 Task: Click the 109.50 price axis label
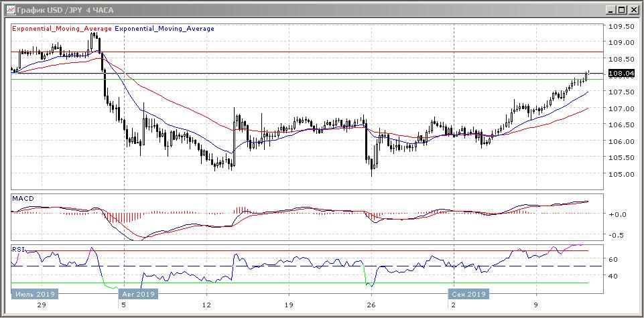[621, 27]
